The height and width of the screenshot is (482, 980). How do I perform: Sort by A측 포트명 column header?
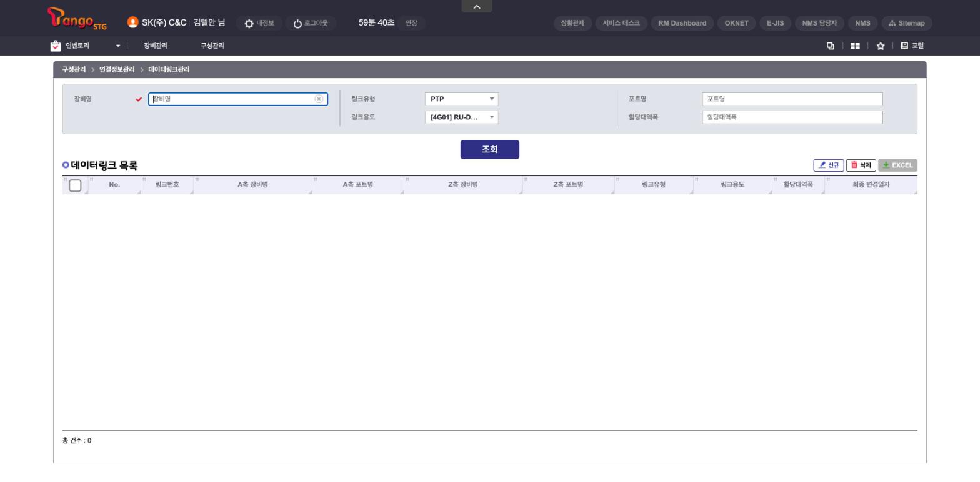(x=358, y=185)
